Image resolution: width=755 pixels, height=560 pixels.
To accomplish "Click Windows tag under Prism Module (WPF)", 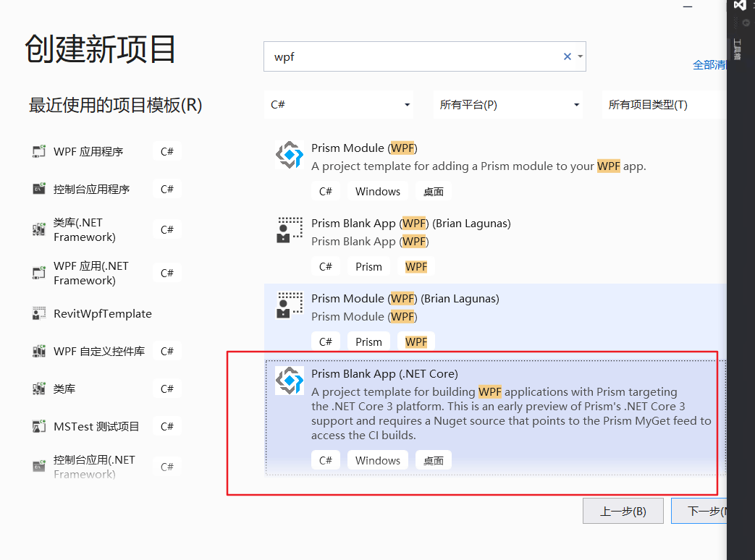I will [x=378, y=192].
